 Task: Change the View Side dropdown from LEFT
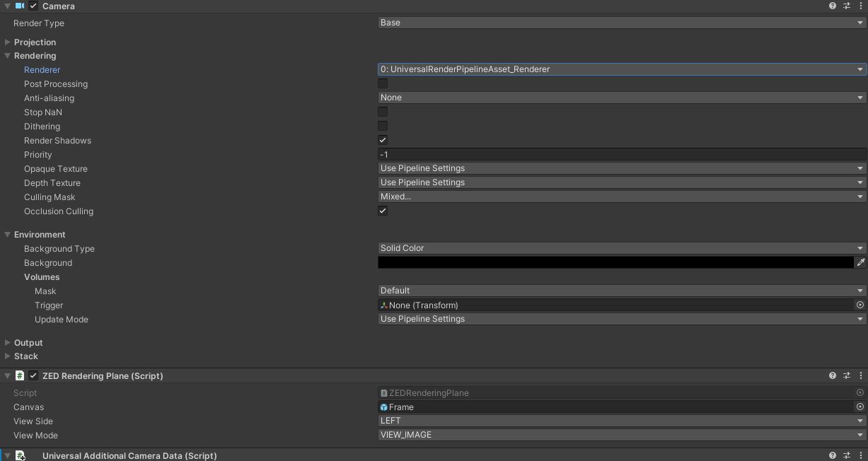coord(621,421)
